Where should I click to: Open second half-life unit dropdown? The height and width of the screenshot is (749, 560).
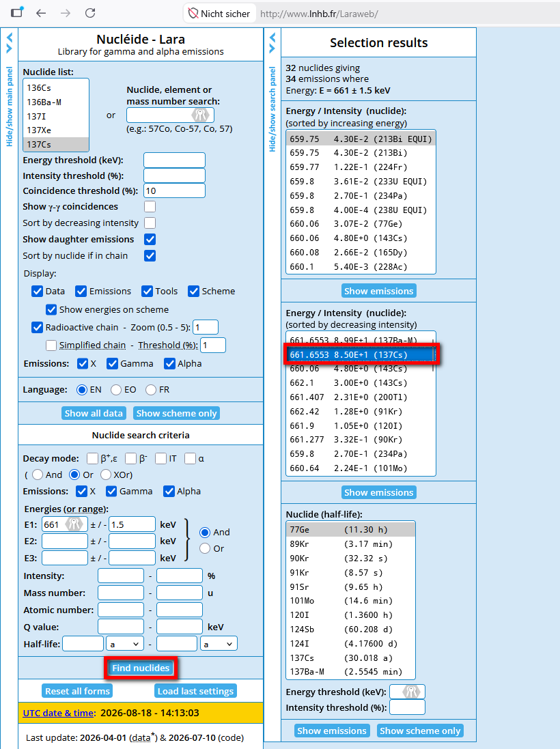click(x=219, y=644)
